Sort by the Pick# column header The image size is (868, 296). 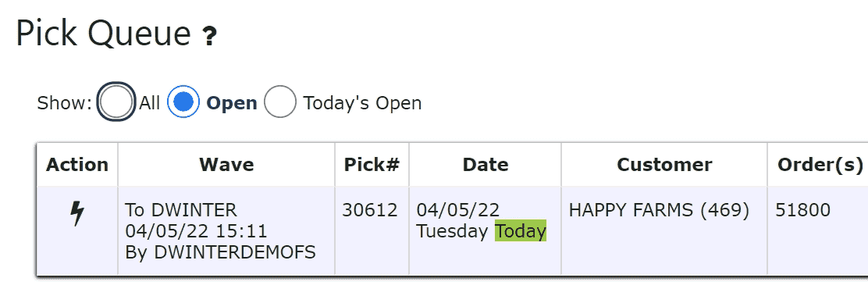(x=372, y=165)
